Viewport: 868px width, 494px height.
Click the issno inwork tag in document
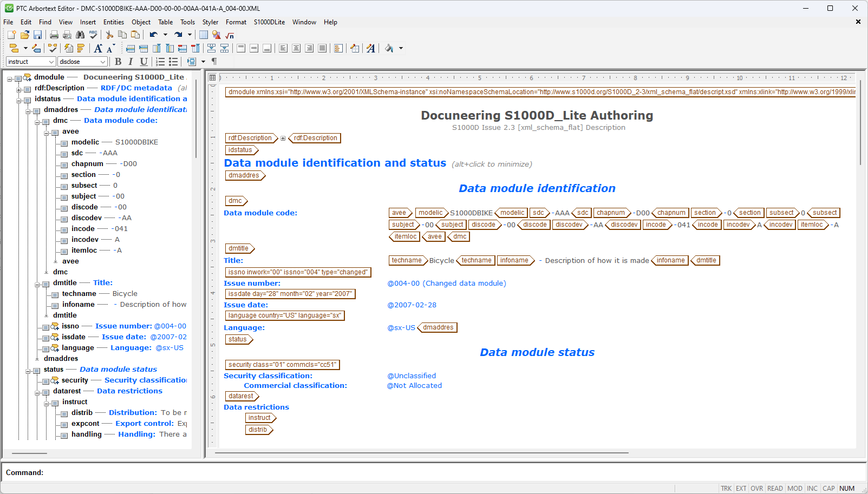tap(298, 272)
